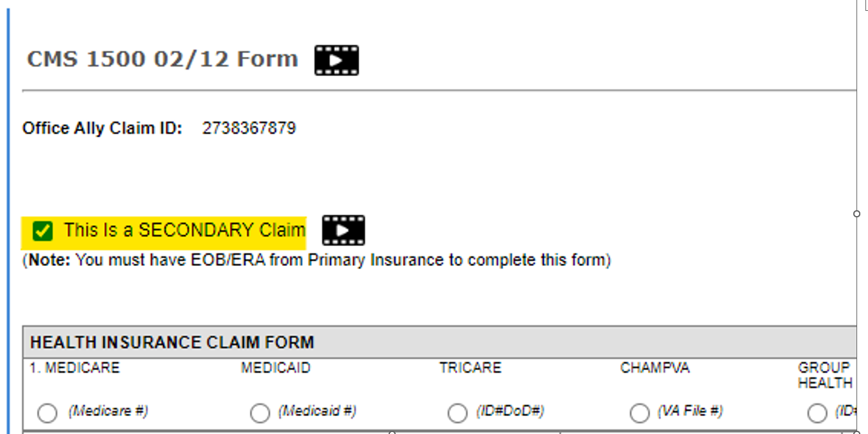
Task: Click the film strip icon beside the form title
Action: point(338,59)
